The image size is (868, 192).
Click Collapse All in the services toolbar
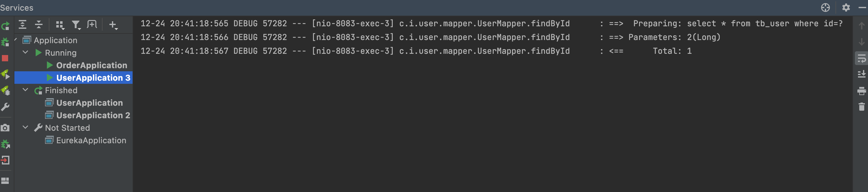coord(39,25)
